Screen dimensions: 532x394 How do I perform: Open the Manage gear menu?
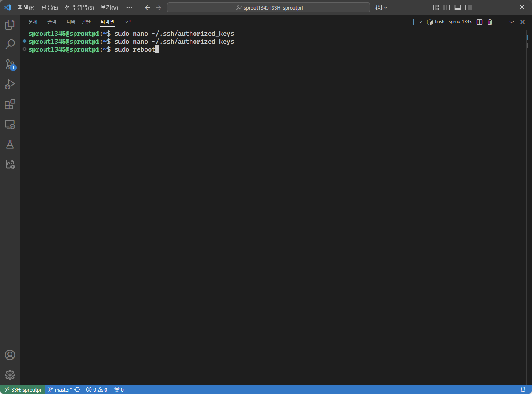pyautogui.click(x=10, y=374)
